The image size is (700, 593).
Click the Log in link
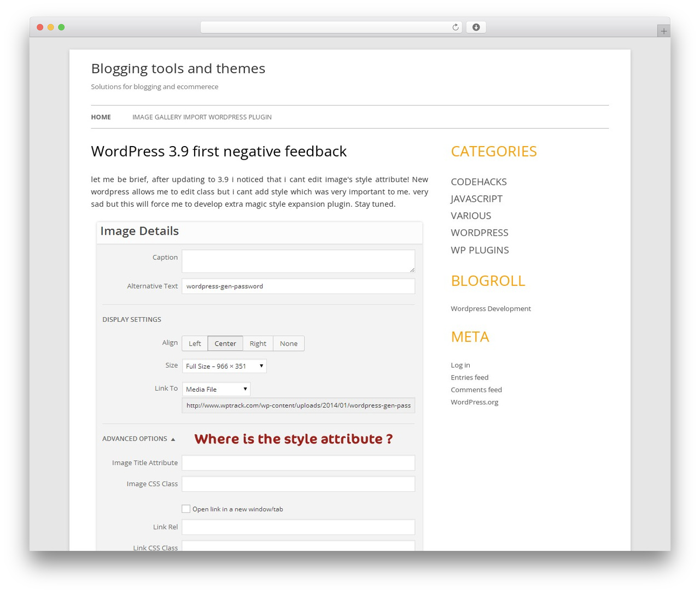[x=460, y=365]
